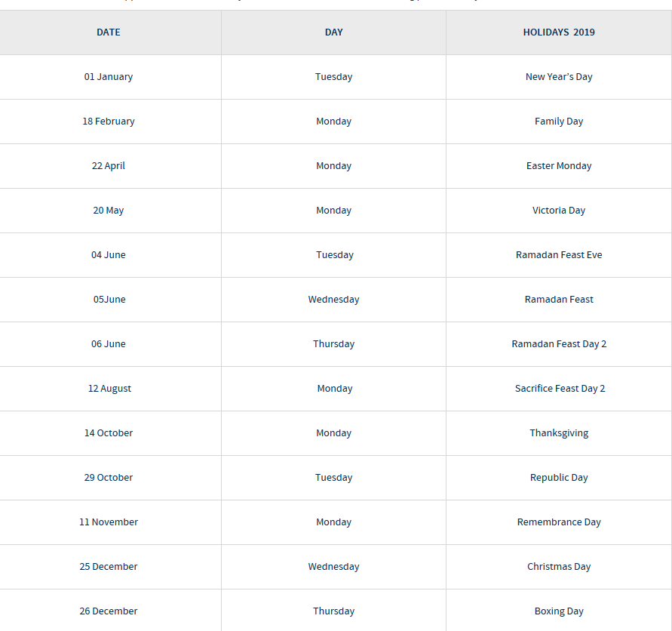Select the 20 May date cell

click(x=109, y=211)
